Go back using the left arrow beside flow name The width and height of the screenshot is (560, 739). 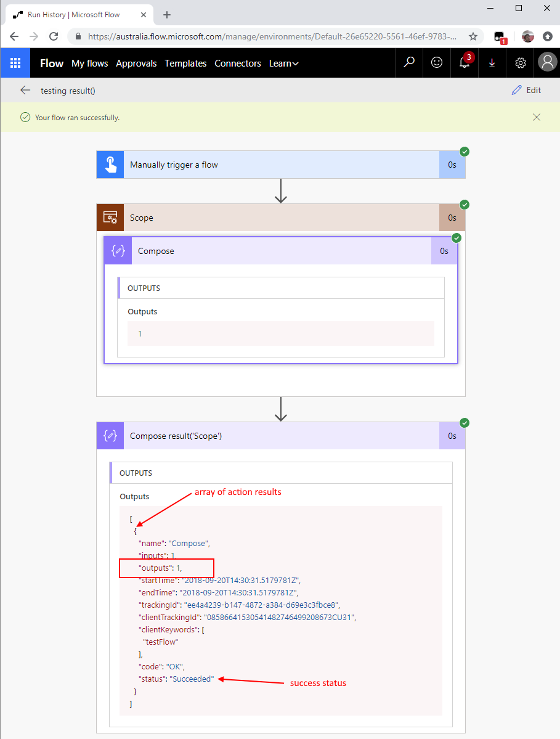25,91
